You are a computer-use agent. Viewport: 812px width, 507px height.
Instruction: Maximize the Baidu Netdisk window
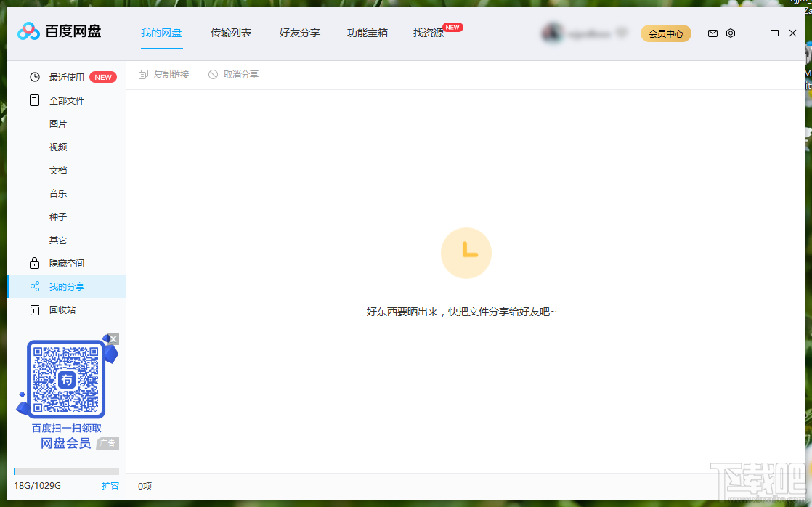775,33
